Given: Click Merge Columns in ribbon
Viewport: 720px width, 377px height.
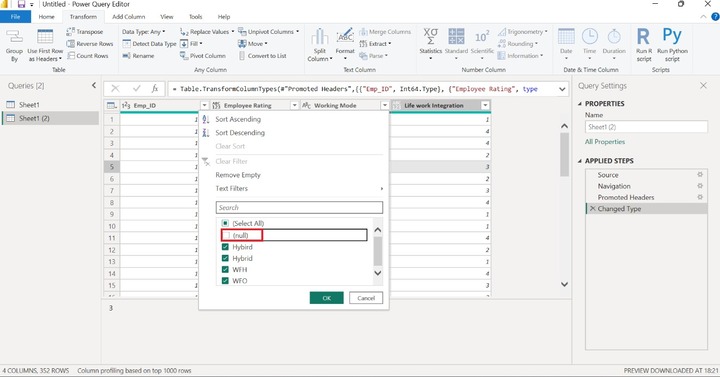Looking at the screenshot, I should (385, 32).
